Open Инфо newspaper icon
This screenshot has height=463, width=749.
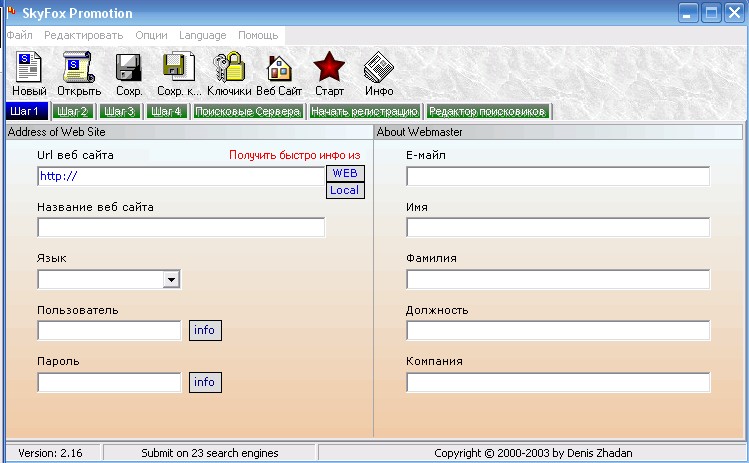coord(379,67)
